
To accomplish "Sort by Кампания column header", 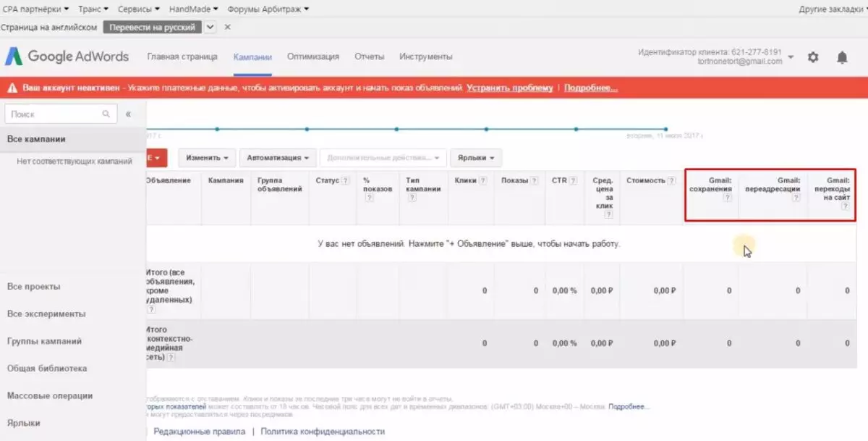I will [226, 180].
